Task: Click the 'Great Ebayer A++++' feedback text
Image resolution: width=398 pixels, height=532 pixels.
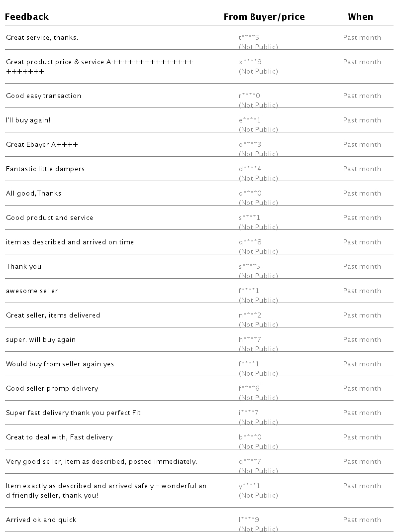Action: click(x=42, y=144)
